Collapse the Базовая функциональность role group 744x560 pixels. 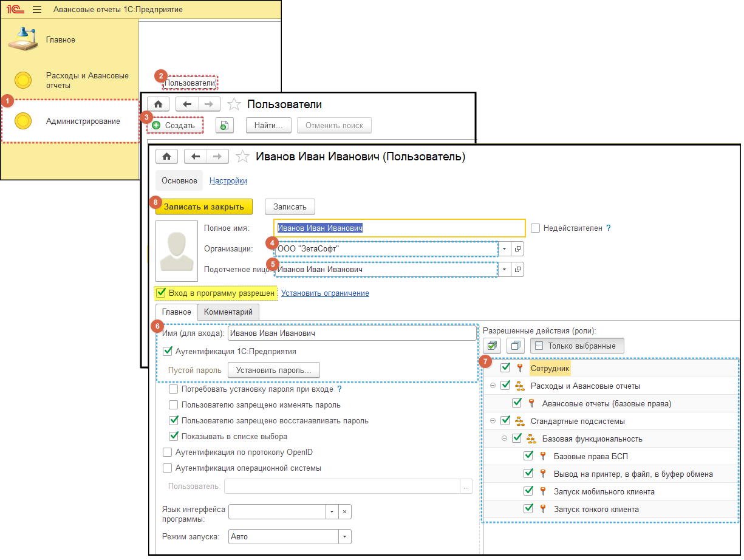504,439
